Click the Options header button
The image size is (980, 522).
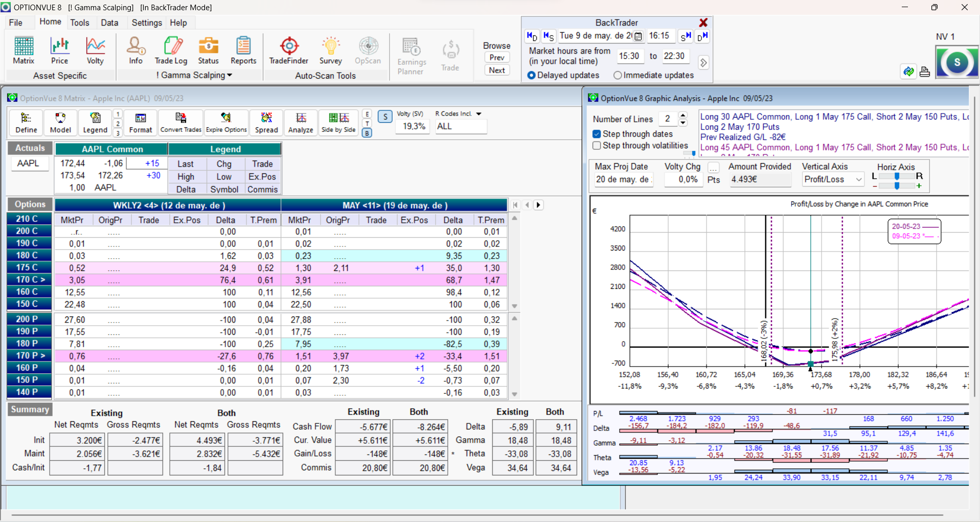click(30, 205)
